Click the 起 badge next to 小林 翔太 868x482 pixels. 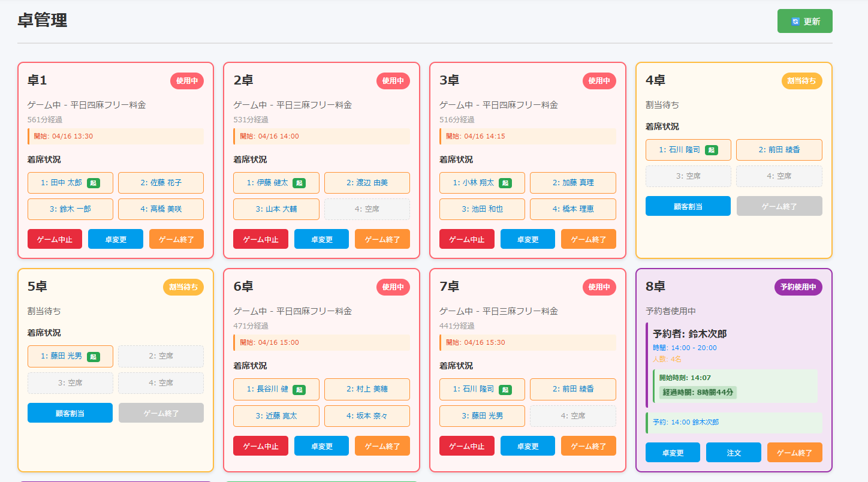pos(505,183)
